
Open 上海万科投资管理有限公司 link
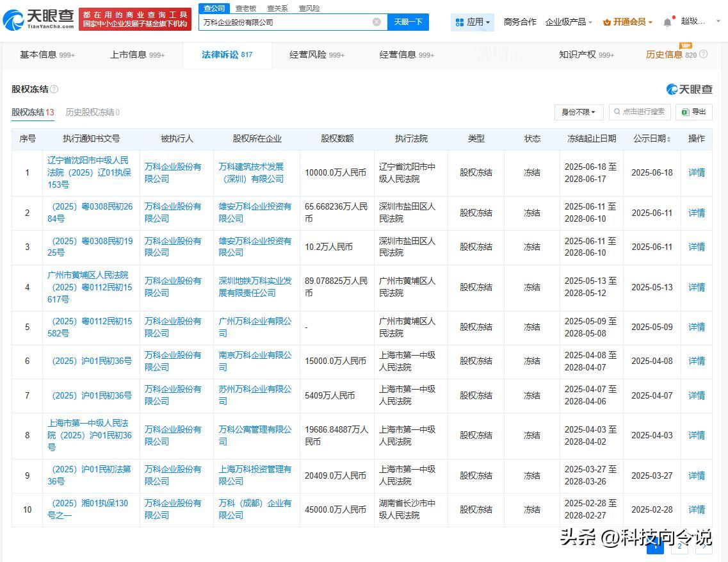point(255,475)
